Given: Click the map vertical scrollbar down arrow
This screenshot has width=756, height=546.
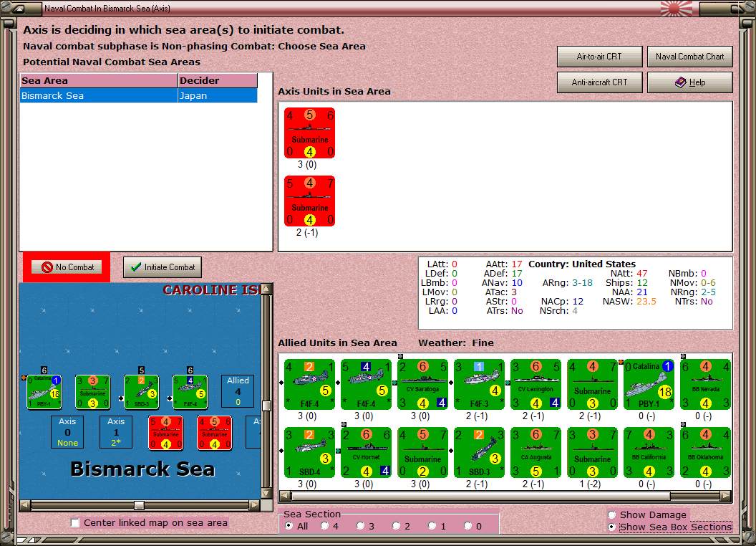Looking at the screenshot, I should (x=266, y=494).
